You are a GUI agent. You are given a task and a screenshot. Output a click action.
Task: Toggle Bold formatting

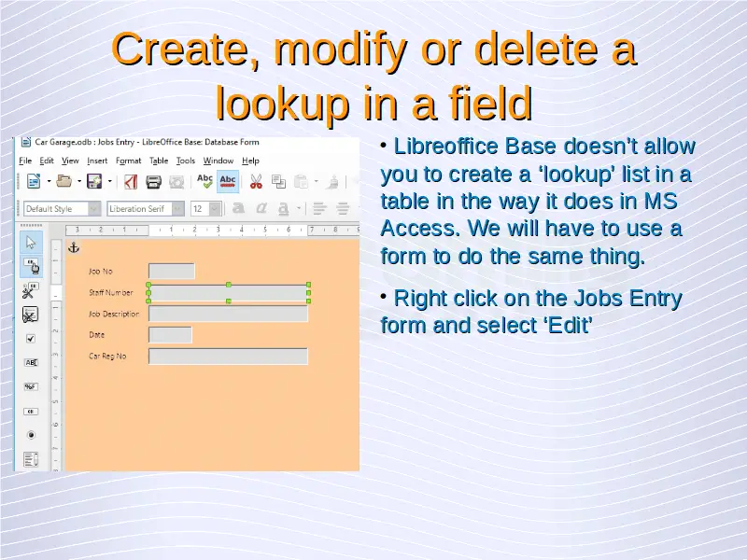(238, 208)
